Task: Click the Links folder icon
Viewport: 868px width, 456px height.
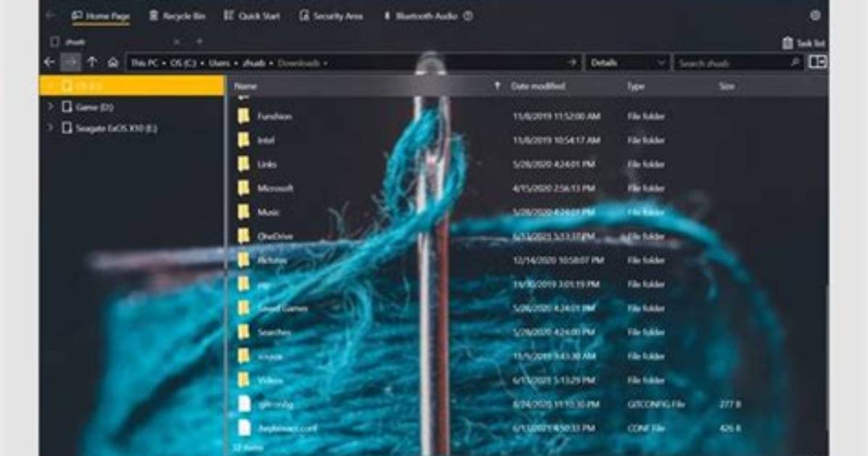Action: click(x=244, y=164)
